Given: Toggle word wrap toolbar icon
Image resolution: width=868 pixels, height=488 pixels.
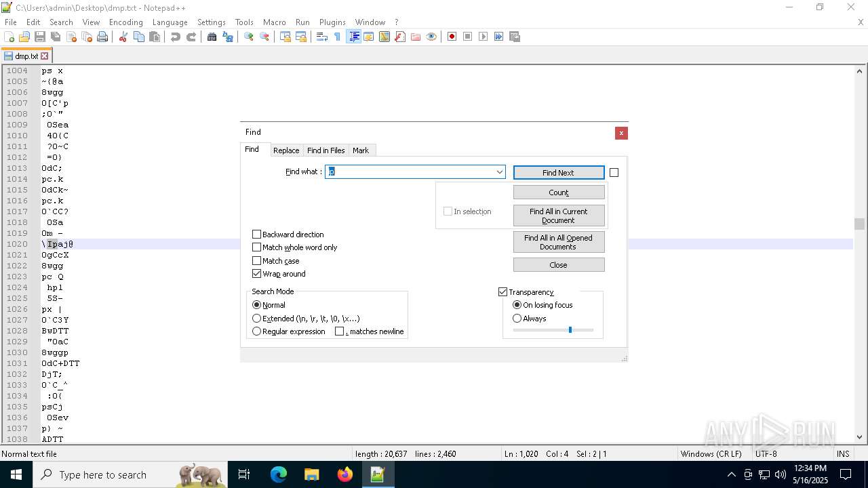Looking at the screenshot, I should click(x=322, y=37).
